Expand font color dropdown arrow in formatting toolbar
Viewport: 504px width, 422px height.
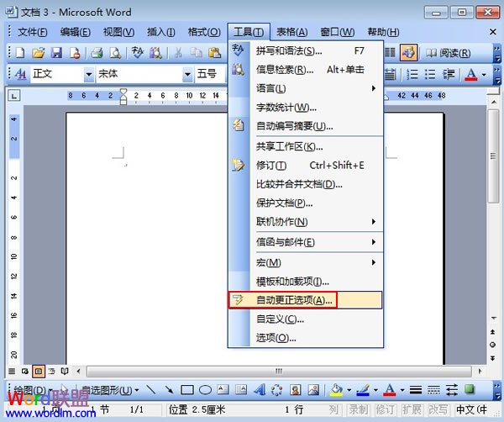484,75
